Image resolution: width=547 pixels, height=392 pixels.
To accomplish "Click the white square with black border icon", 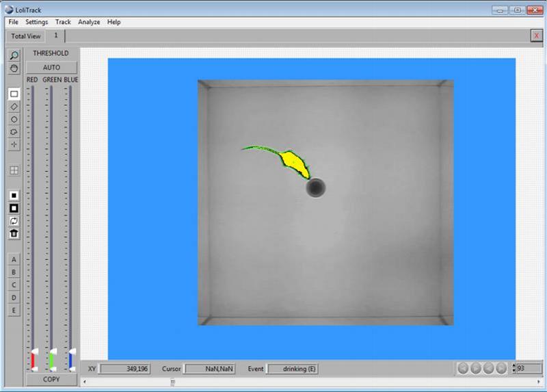I will tap(14, 209).
